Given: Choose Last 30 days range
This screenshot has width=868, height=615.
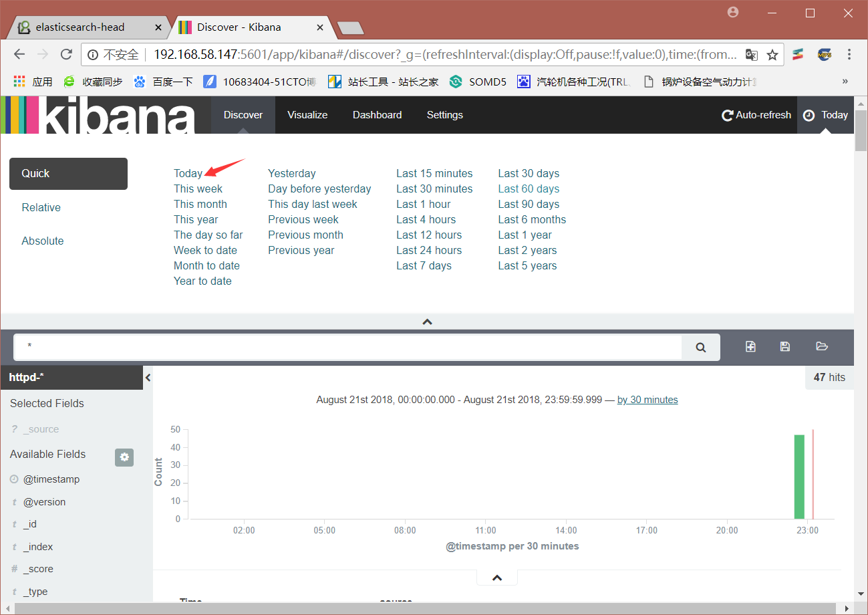Looking at the screenshot, I should pos(529,174).
